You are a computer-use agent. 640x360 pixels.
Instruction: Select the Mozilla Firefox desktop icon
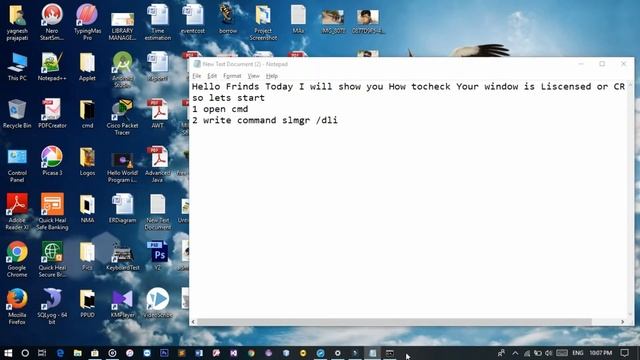point(17,307)
